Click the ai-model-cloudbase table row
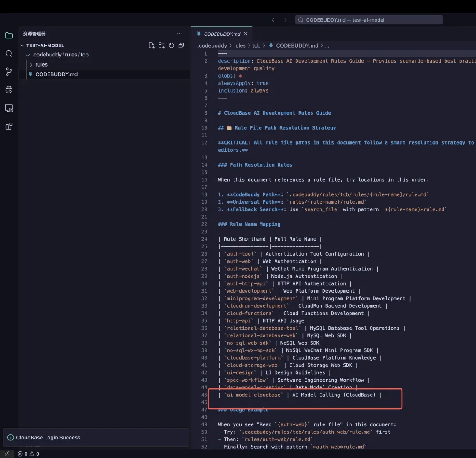Screen dimensions: 476x458 point(300,395)
